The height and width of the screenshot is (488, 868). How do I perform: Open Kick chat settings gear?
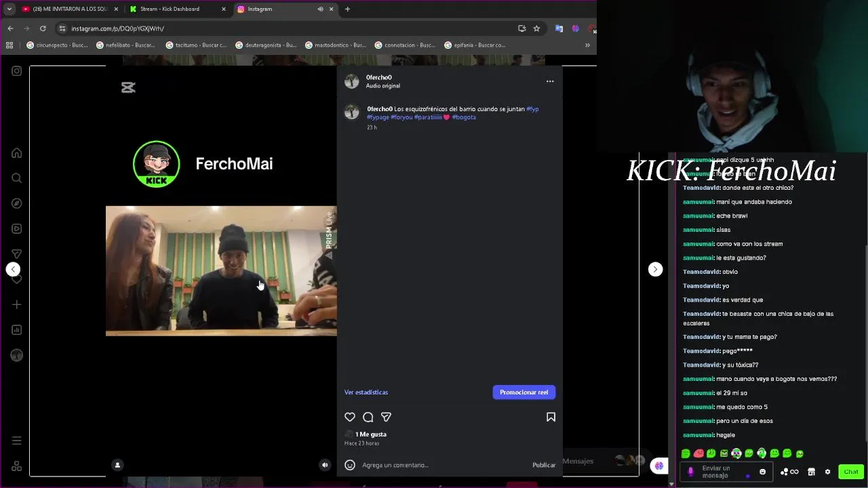[827, 472]
